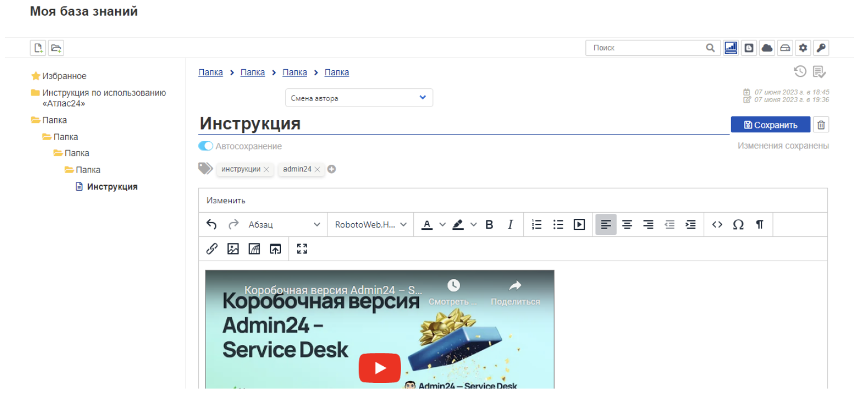Show invisible paragraph marks
This screenshot has width=868, height=412.
[x=760, y=224]
